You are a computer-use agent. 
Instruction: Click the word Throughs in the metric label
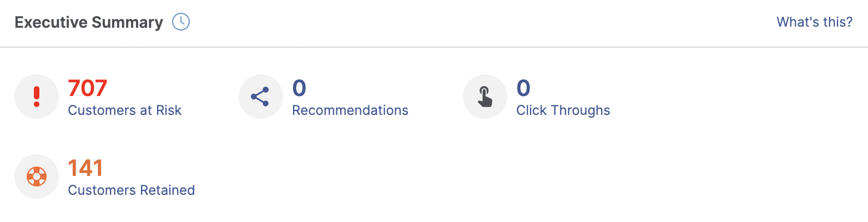click(x=581, y=110)
